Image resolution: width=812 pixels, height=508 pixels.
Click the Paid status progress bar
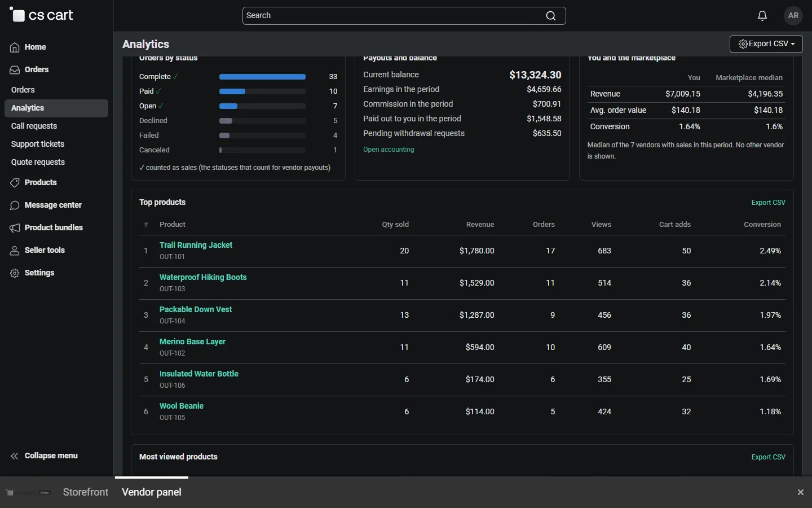262,91
